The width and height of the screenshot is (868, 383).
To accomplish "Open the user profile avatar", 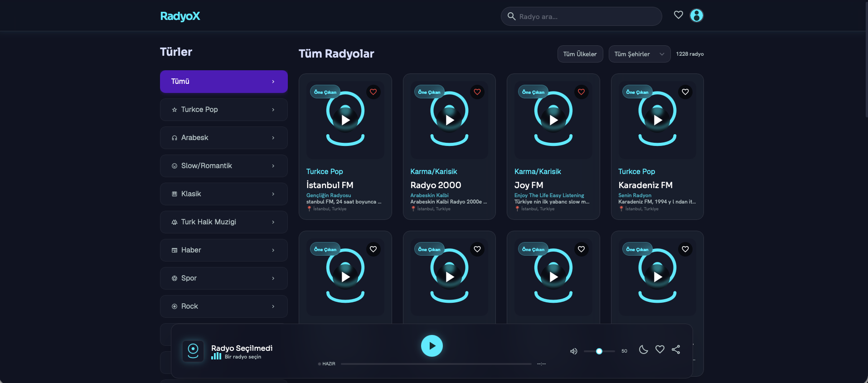I will tap(697, 15).
